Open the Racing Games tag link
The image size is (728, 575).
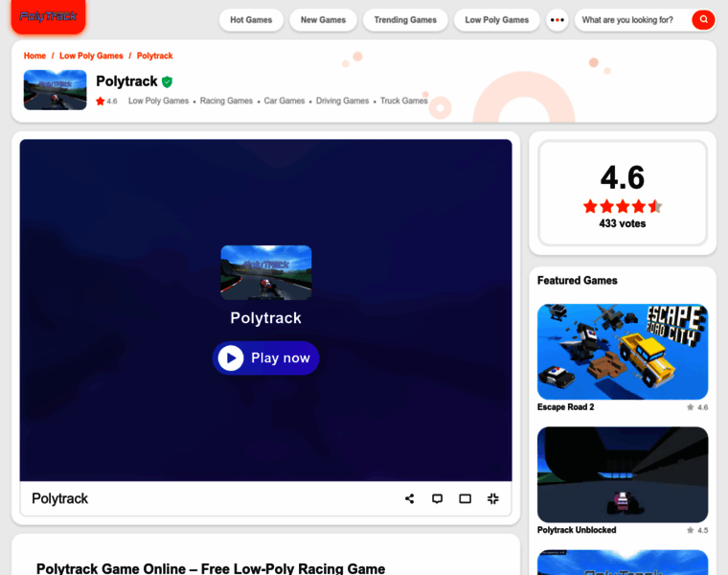coord(226,101)
